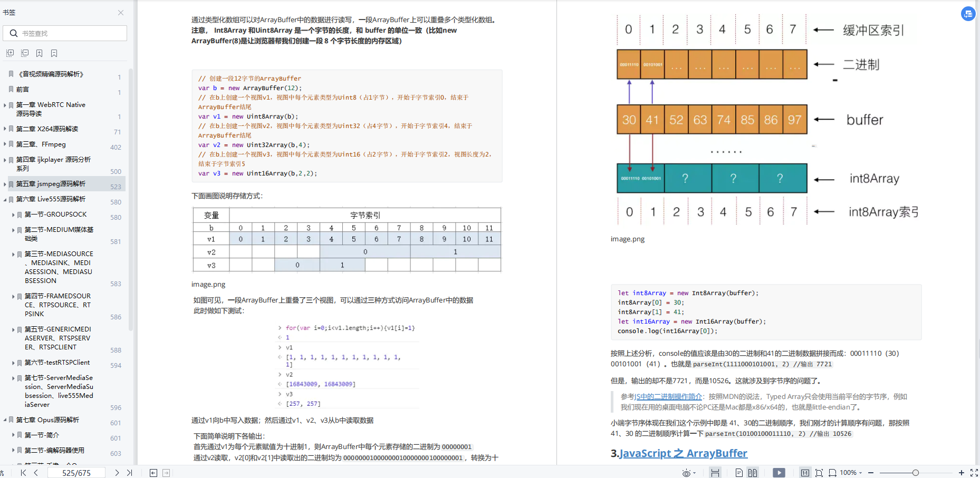Click heading link JavaScript 之 ArrayBuffer

coord(683,453)
